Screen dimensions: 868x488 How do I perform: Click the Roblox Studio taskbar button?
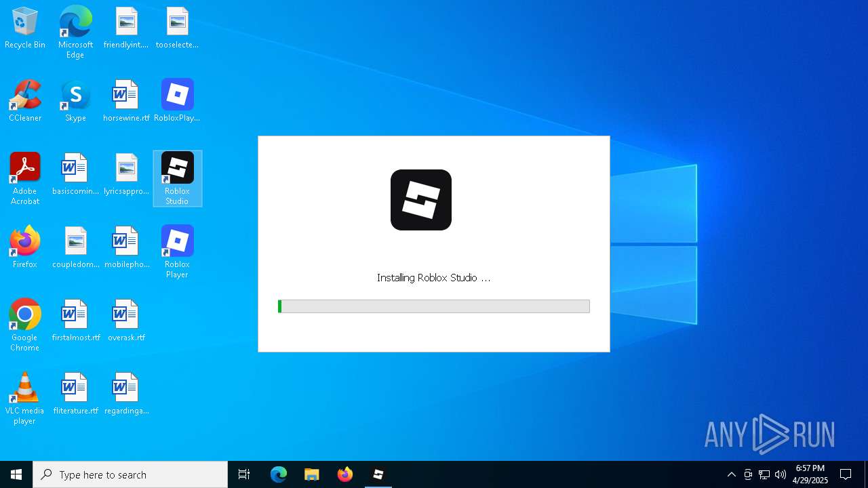(378, 474)
